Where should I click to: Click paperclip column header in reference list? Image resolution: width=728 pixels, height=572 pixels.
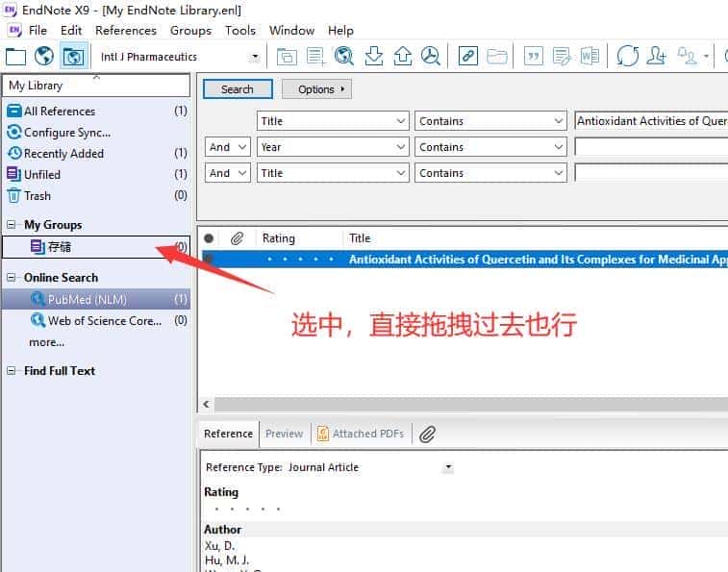(237, 238)
